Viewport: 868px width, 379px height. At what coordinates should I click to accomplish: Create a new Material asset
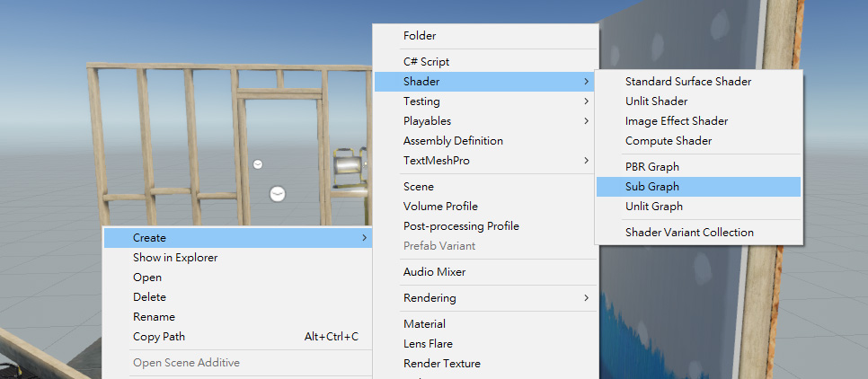pyautogui.click(x=424, y=324)
